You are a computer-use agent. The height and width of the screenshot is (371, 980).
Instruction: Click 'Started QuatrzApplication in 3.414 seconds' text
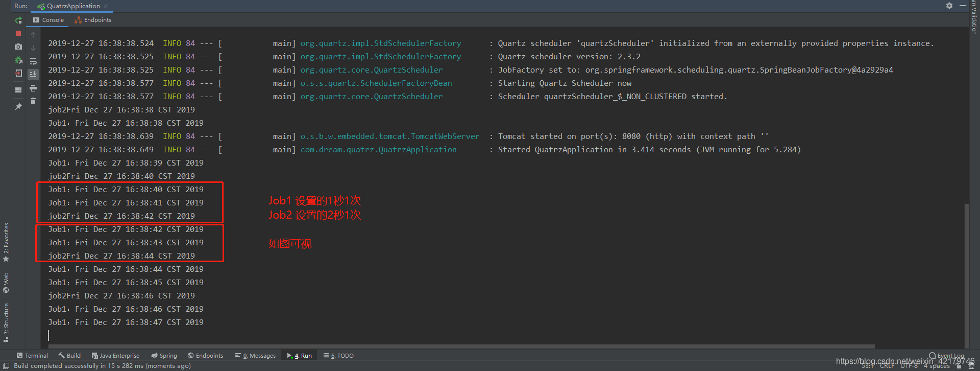coord(649,150)
